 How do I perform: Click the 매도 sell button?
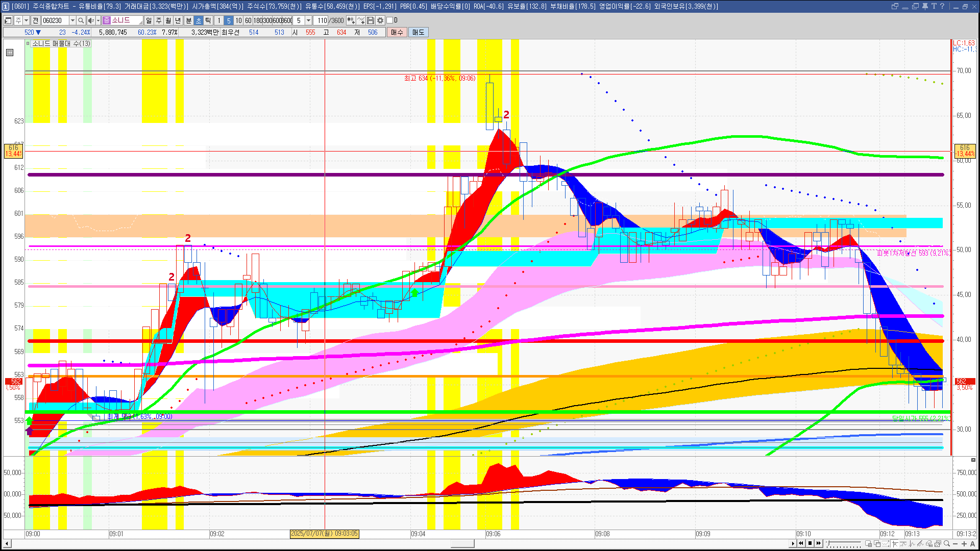[x=418, y=32]
